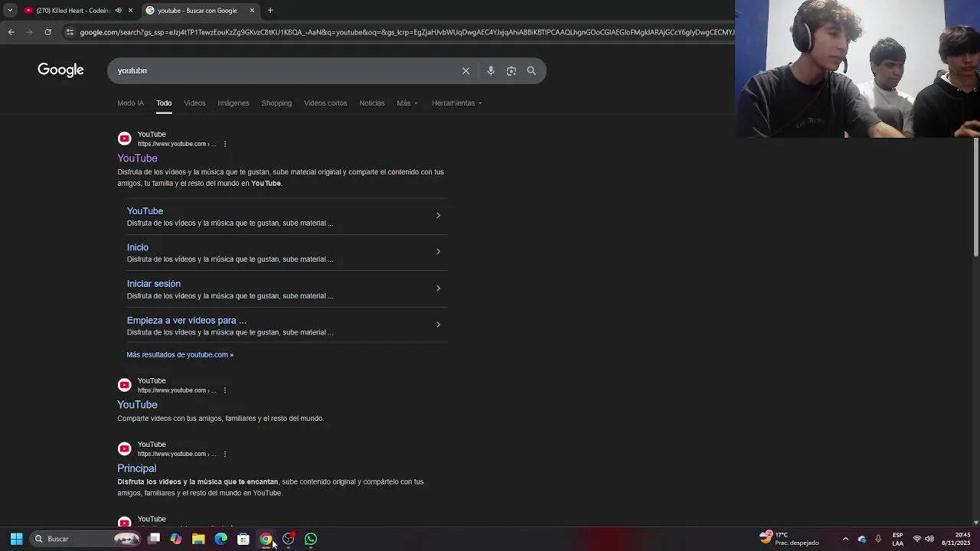Open the YouTube sitelink
Screen dimensions: 980x551
145,211
